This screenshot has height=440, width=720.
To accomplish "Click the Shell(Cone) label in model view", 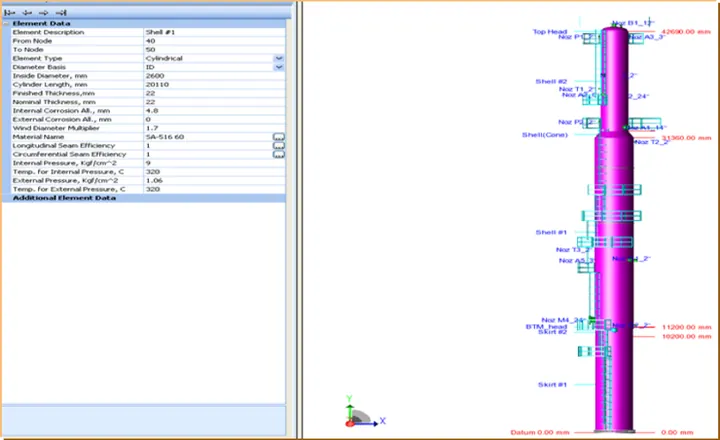I will click(545, 135).
